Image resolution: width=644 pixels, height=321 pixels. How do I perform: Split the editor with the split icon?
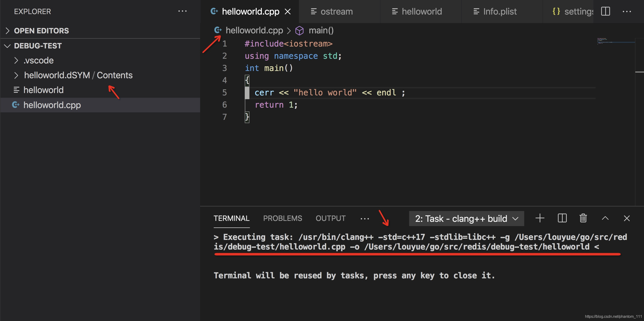(605, 11)
